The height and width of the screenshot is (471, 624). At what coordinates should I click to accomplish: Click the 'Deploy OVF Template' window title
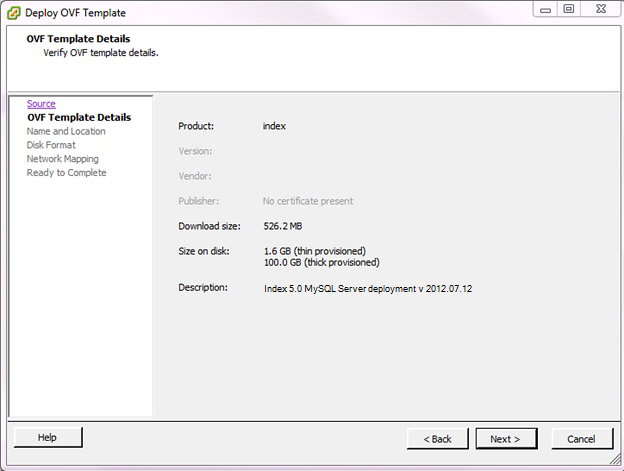click(x=75, y=13)
